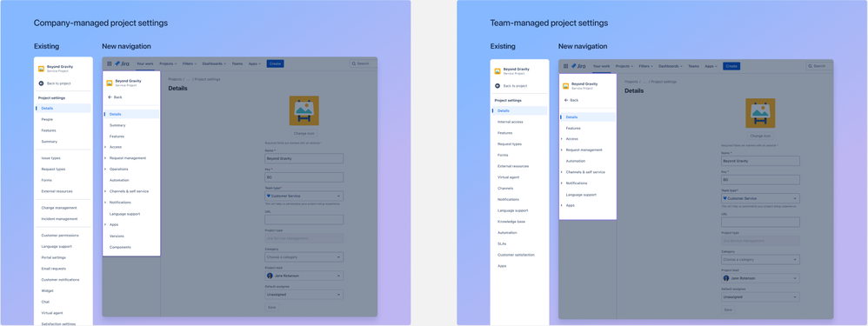Open Filters menu in company-managed header
The height and width of the screenshot is (326, 868).
[190, 63]
